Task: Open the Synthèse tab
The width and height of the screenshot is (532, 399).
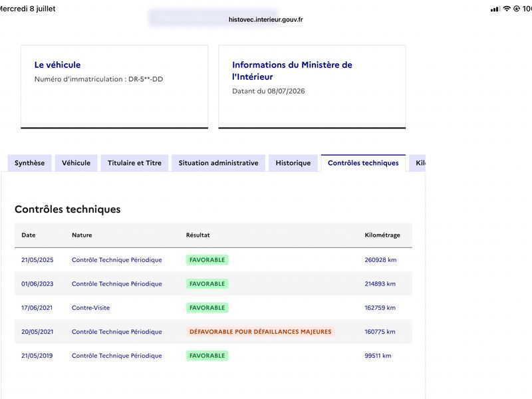Action: click(x=29, y=163)
